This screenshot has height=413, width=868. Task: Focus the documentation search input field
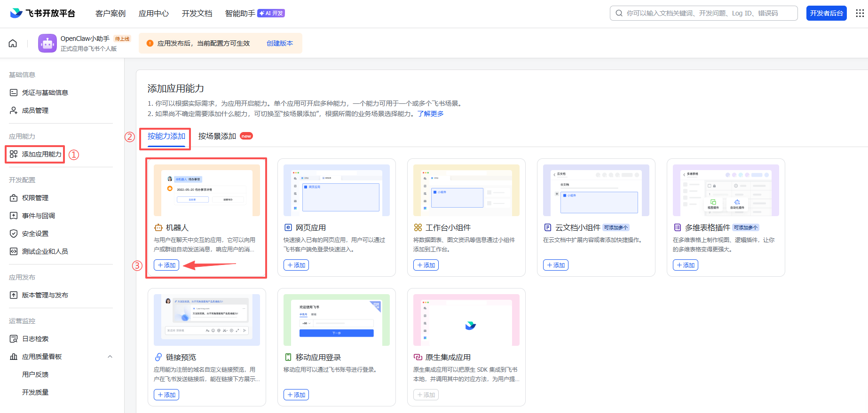[x=705, y=13]
